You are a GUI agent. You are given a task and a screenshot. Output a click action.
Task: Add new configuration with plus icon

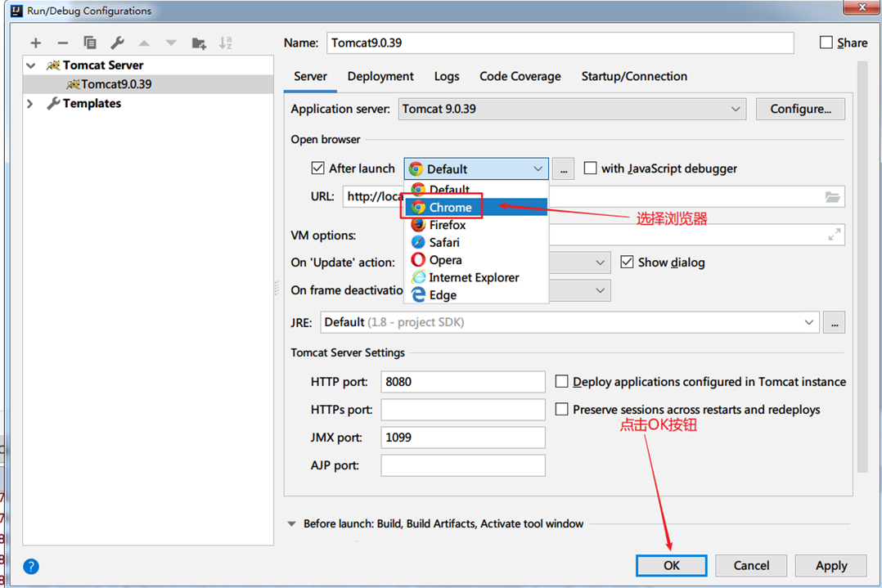[35, 43]
